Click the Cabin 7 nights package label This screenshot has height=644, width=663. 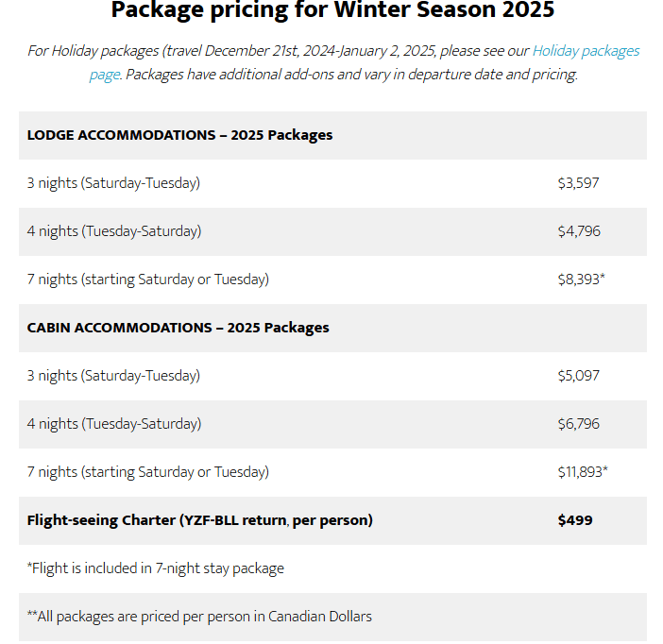(147, 472)
